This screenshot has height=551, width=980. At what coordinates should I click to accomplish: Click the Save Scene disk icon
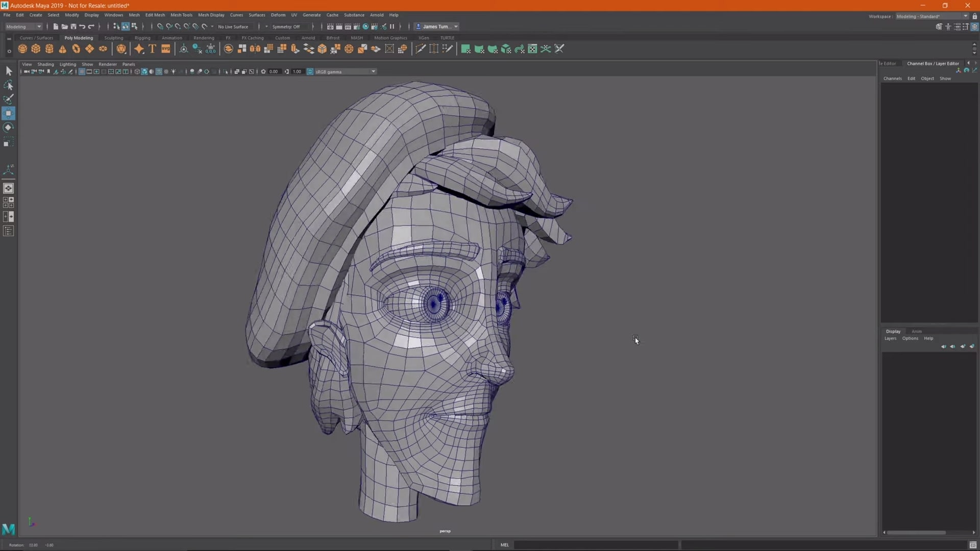point(73,27)
